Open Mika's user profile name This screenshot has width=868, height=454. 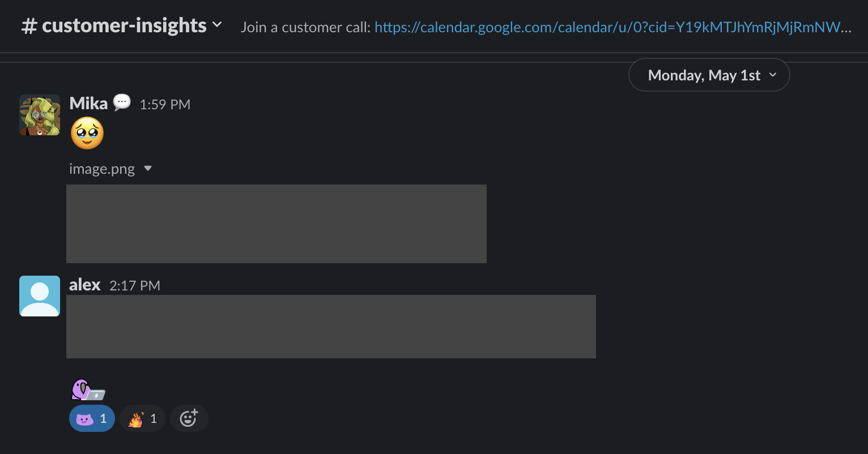pos(88,104)
